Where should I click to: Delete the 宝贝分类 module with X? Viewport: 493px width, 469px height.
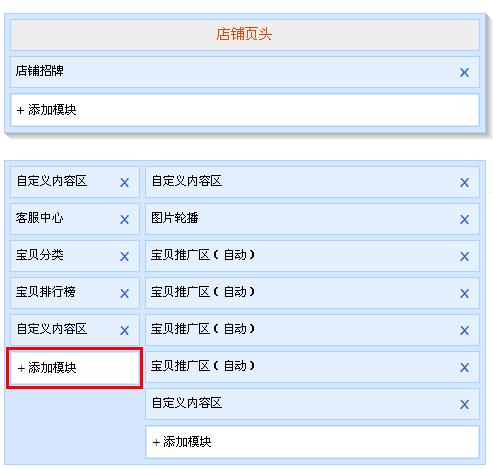(x=124, y=256)
